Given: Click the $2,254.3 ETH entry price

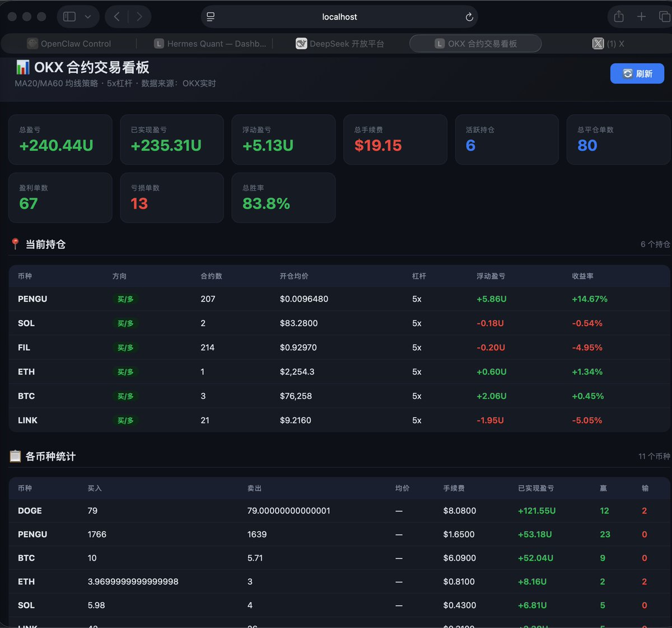Looking at the screenshot, I should pyautogui.click(x=297, y=372).
